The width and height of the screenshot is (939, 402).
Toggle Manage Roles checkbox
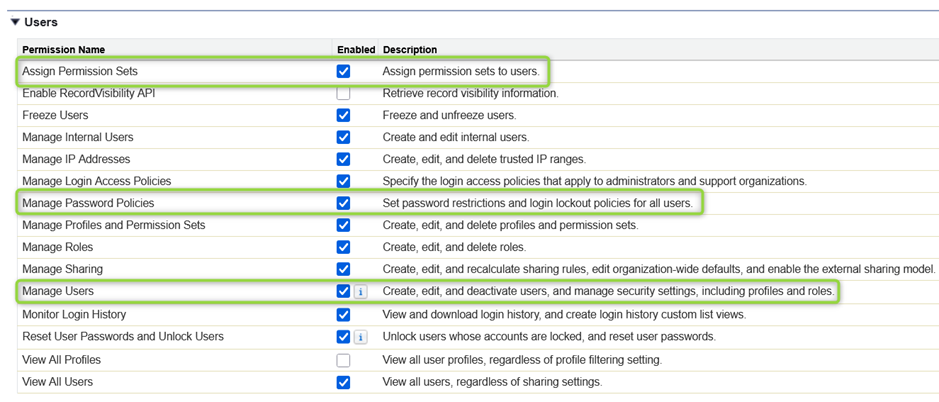coord(344,248)
